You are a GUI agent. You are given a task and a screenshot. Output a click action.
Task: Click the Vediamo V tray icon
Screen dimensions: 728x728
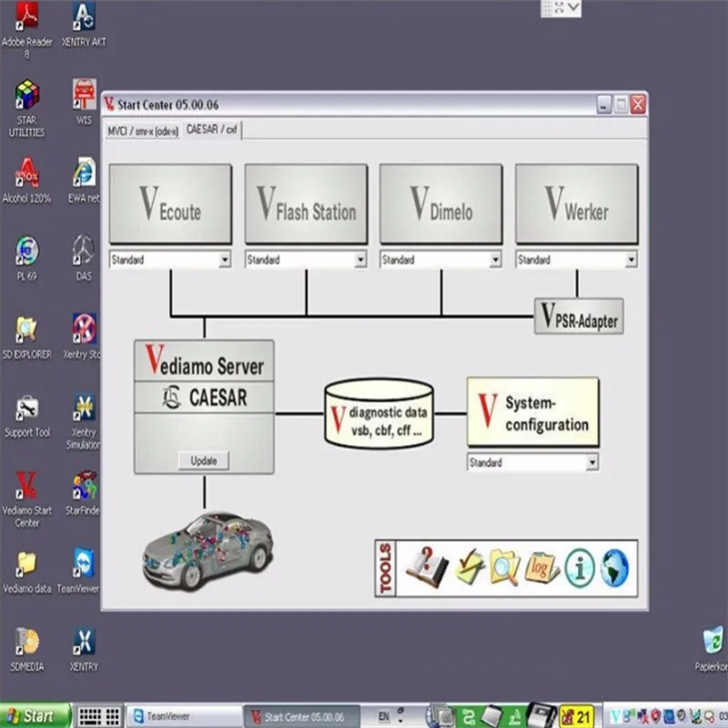coord(616,717)
